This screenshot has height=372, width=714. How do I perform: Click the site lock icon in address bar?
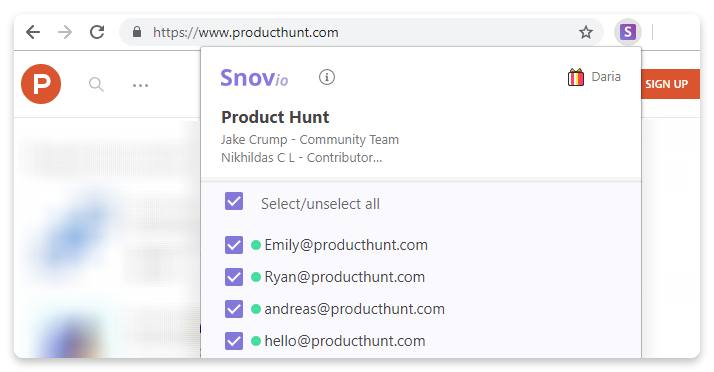click(x=137, y=32)
